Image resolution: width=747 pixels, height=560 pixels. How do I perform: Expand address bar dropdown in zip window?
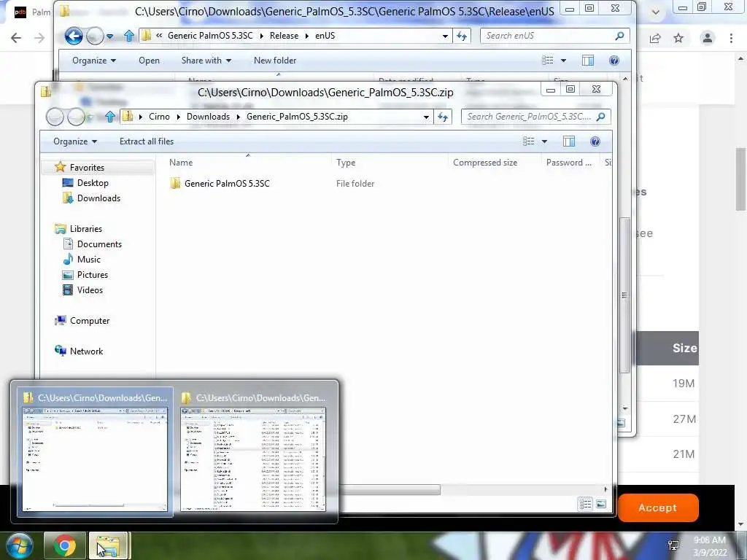[426, 117]
